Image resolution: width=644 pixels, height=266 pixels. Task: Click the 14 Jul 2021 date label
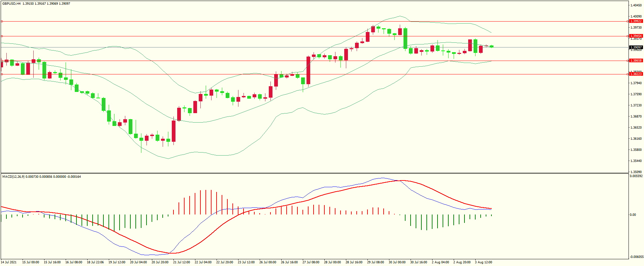click(9, 262)
